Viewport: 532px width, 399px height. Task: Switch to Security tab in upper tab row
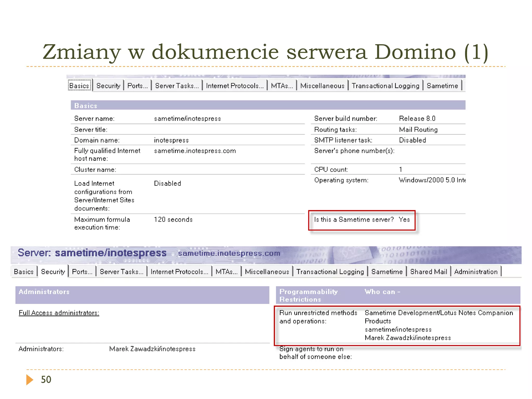pos(108,85)
